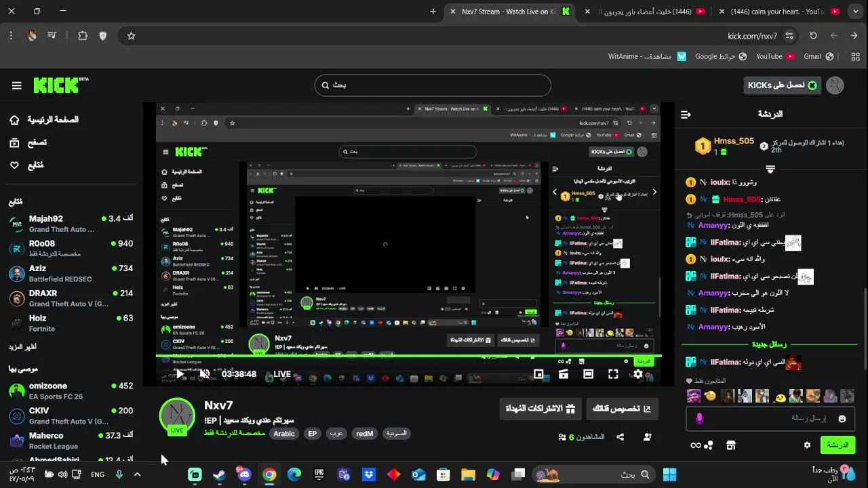Open the YouTube bookmark in the bookmarks bar
Viewport: 868px width, 488px height.
pos(775,56)
